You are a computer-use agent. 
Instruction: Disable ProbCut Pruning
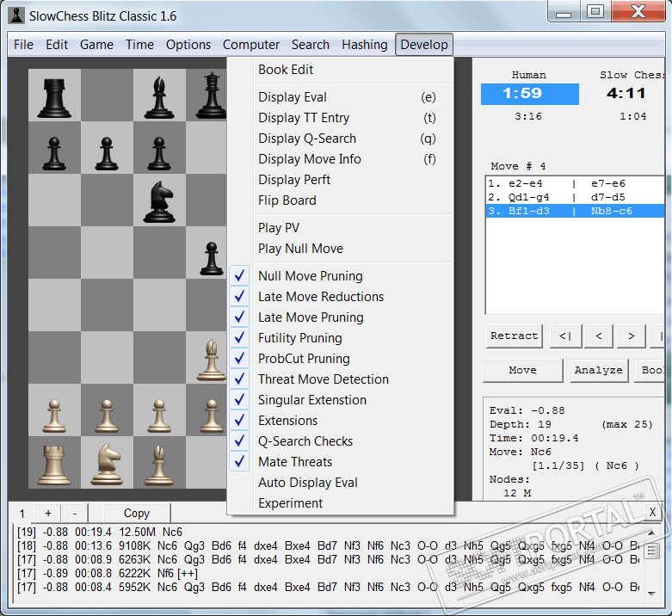[x=340, y=358]
